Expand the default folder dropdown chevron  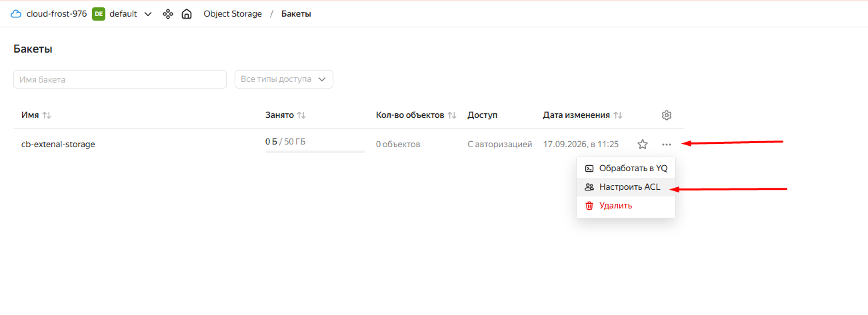click(147, 14)
